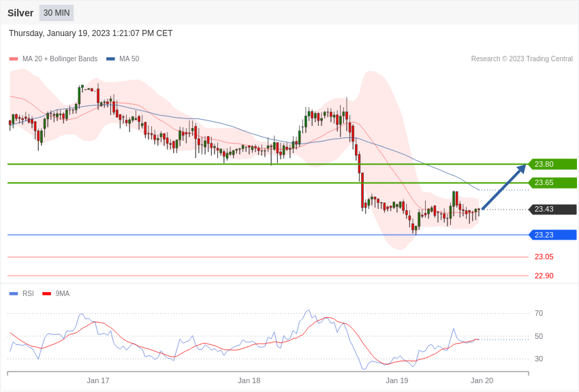
Task: Click the 23.23 blue pivot label
Action: (x=553, y=235)
